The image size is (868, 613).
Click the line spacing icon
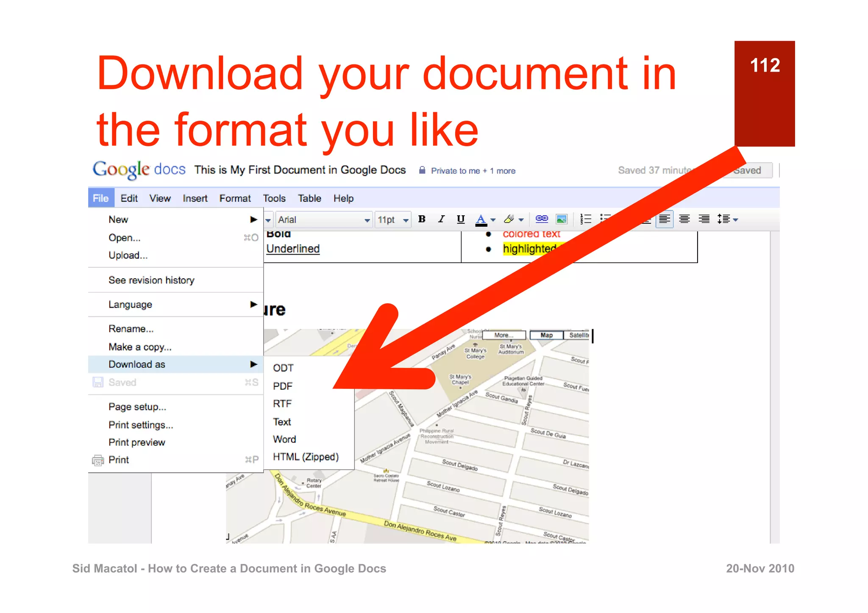pyautogui.click(x=723, y=219)
